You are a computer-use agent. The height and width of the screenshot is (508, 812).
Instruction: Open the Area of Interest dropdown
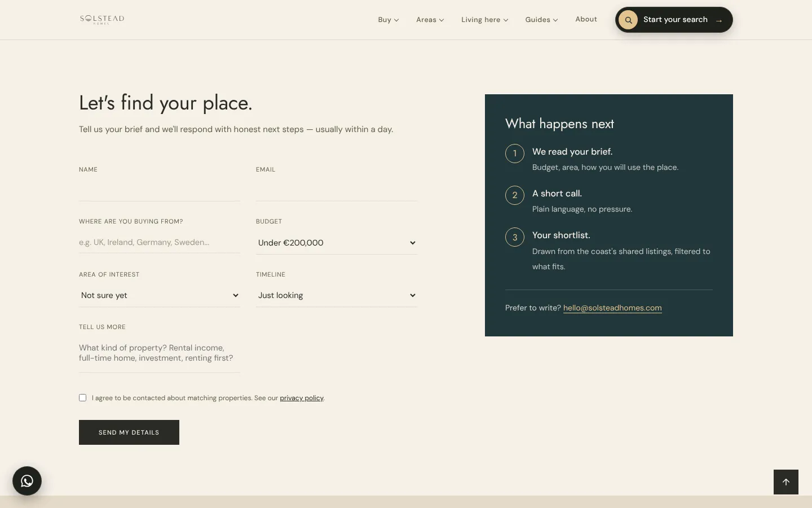(160, 295)
